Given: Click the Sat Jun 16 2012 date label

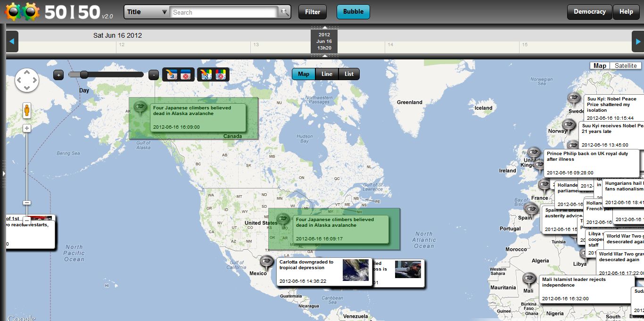Looking at the screenshot, I should pos(117,35).
